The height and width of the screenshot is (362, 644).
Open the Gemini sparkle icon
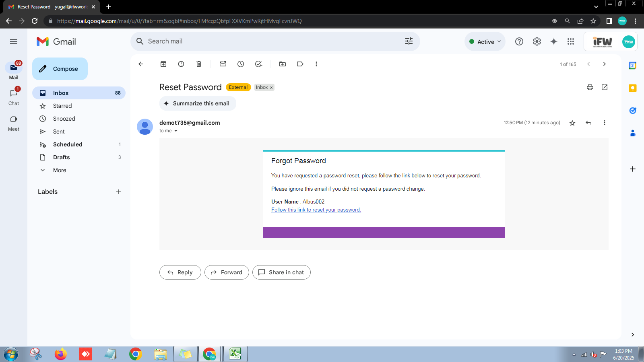[554, 41]
